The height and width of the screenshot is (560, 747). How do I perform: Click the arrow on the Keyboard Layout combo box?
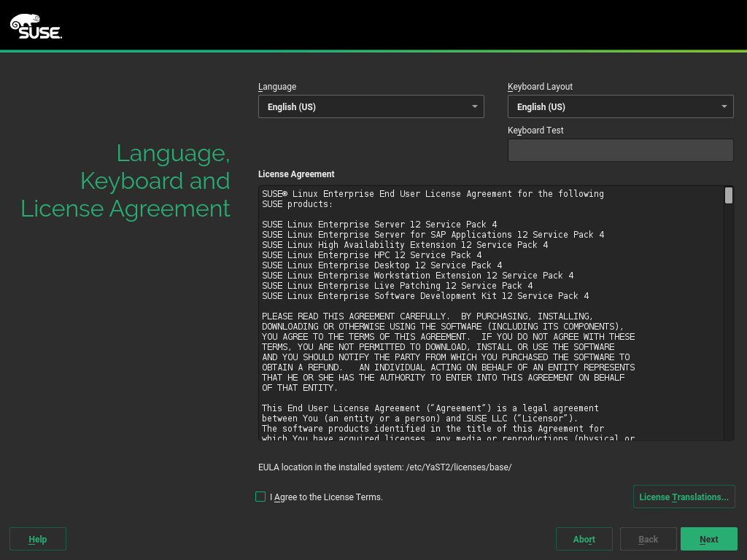click(x=724, y=106)
